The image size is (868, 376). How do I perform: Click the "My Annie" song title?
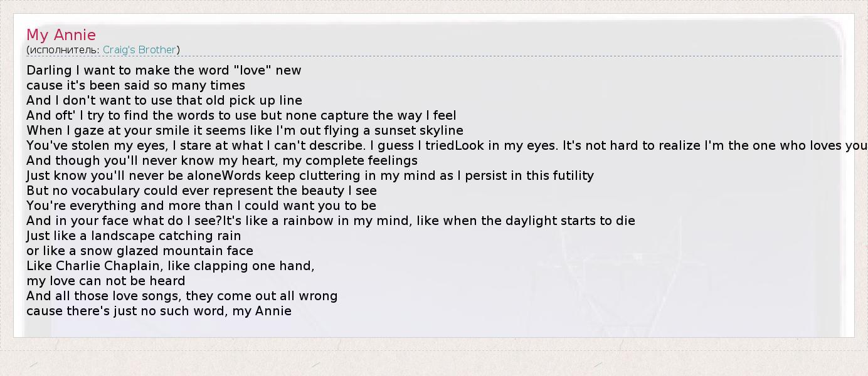[x=61, y=35]
